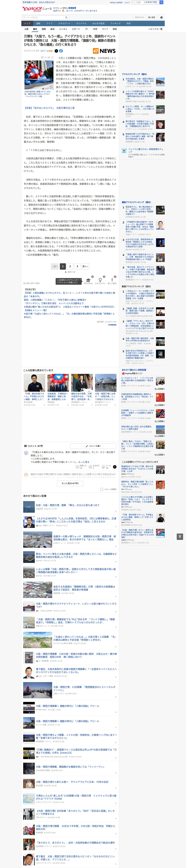Select the 国際 category tab
Screen dimensions: 186x868
[x=44, y=29]
